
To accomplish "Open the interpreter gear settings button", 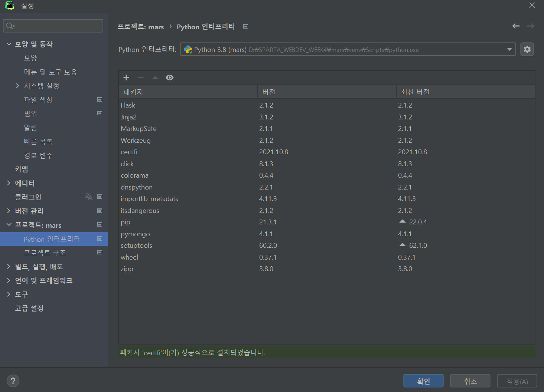I will [x=527, y=49].
